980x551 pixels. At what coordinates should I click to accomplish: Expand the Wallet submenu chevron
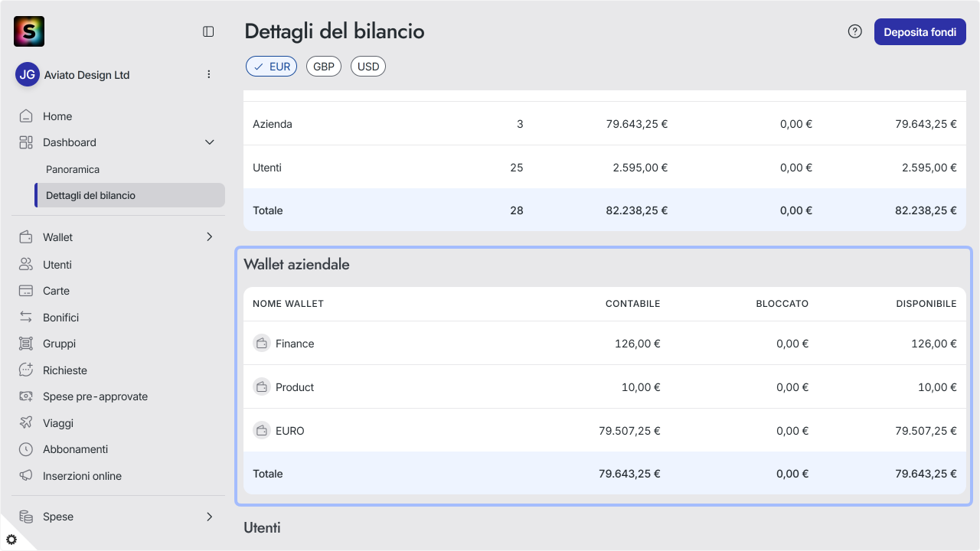tap(210, 237)
